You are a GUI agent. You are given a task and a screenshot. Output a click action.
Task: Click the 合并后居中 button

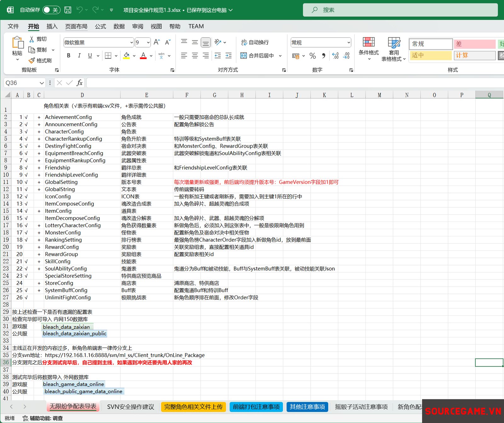click(257, 56)
